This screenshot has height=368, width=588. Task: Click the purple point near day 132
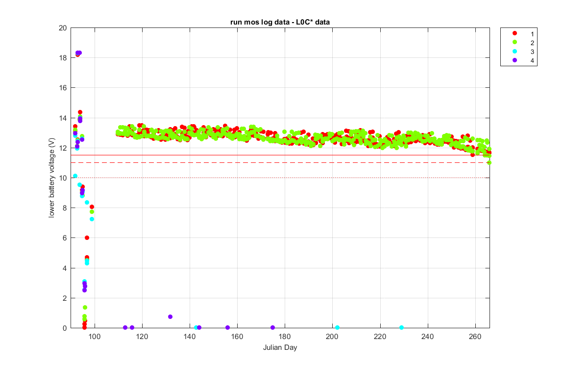pyautogui.click(x=170, y=316)
